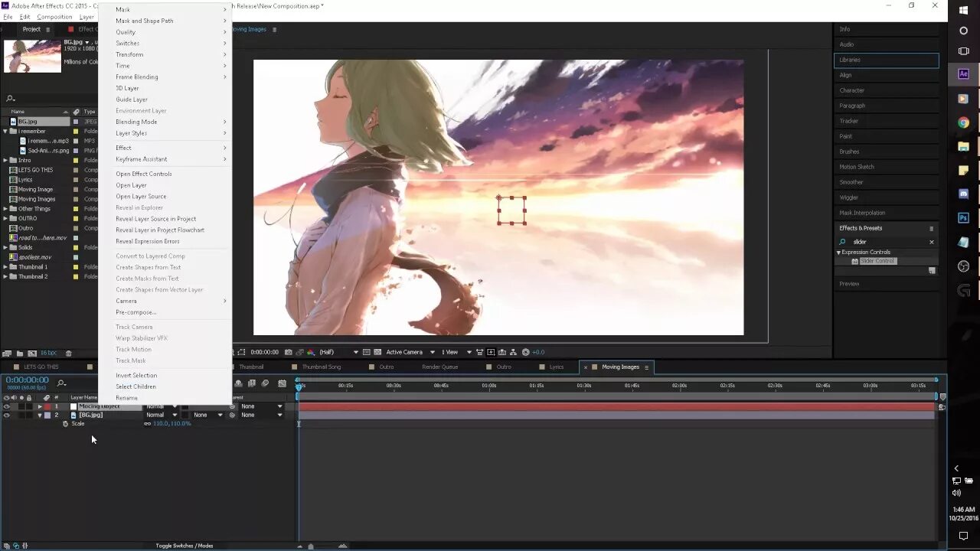
Task: Expand the Solids folder
Action: tap(5, 247)
